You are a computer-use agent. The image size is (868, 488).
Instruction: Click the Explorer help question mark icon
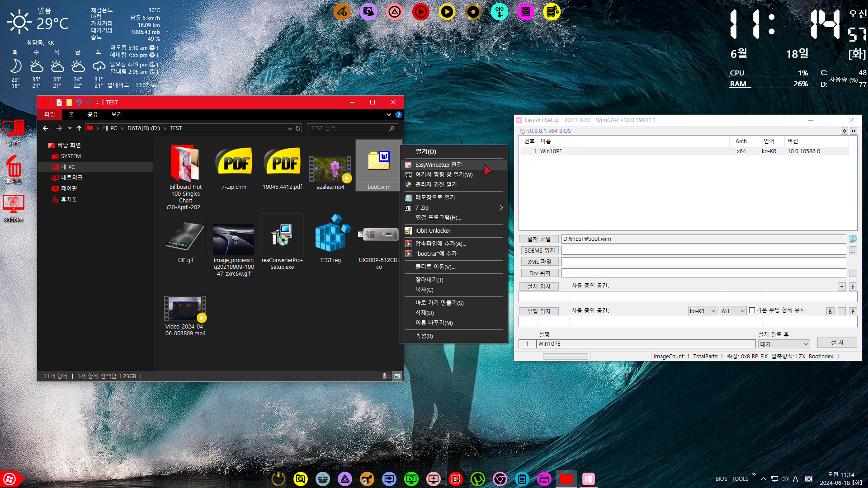point(398,115)
